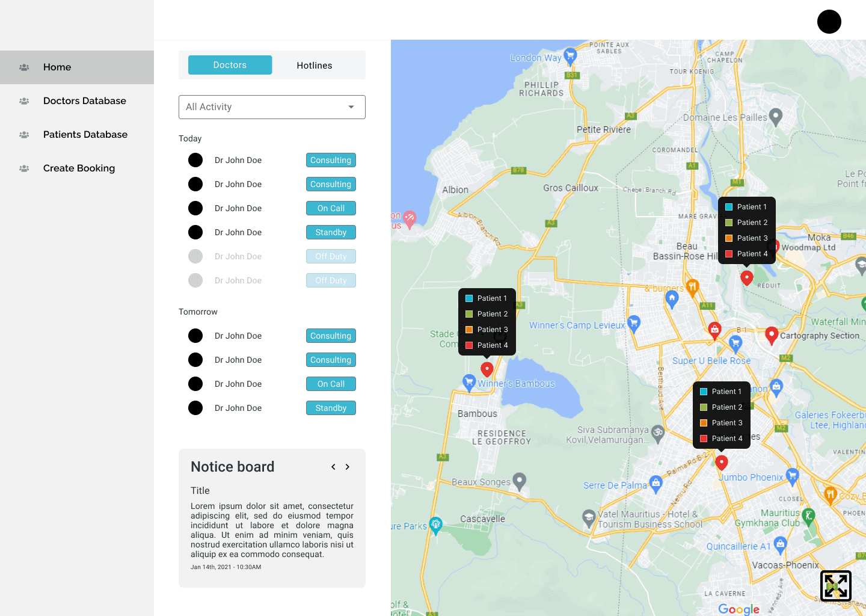Switch to the Hotlines tab
Viewport: 866px width, 616px height.
[x=314, y=65]
